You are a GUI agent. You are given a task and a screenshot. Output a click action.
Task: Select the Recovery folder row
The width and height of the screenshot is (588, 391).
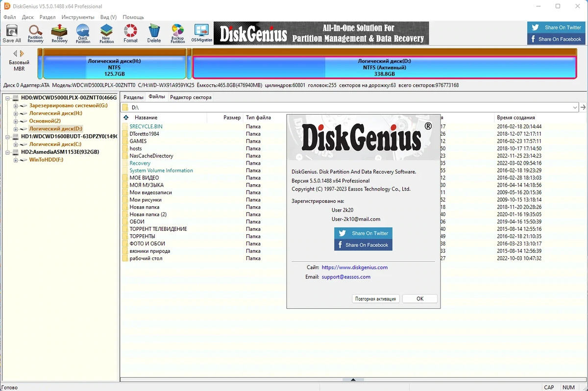pyautogui.click(x=140, y=163)
